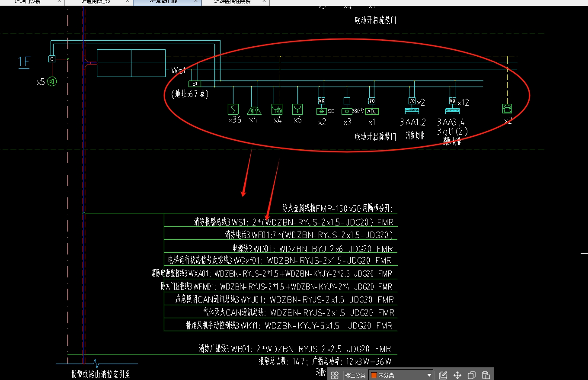
Task: Click the 电源线3WD01 cable line
Action: tap(313, 249)
